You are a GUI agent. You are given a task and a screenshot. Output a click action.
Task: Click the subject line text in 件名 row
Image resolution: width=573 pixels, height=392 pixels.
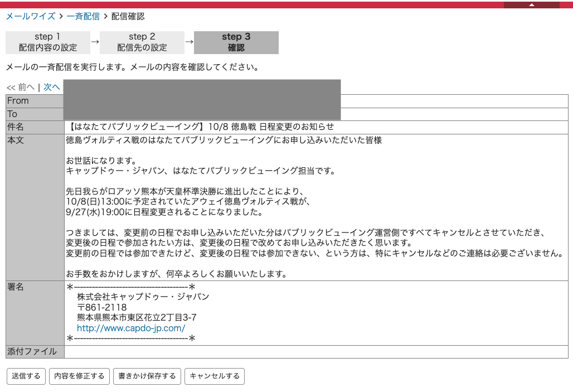(200, 127)
